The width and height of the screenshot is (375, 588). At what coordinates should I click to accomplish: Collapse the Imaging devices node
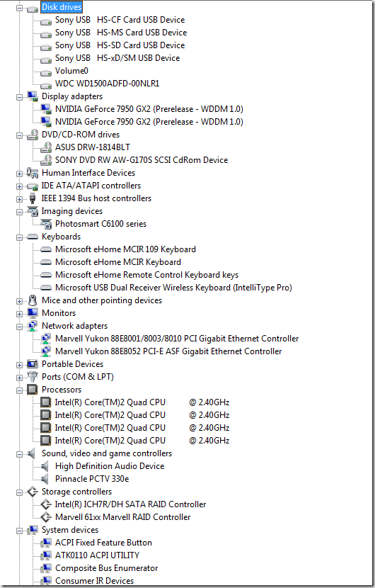pos(20,213)
